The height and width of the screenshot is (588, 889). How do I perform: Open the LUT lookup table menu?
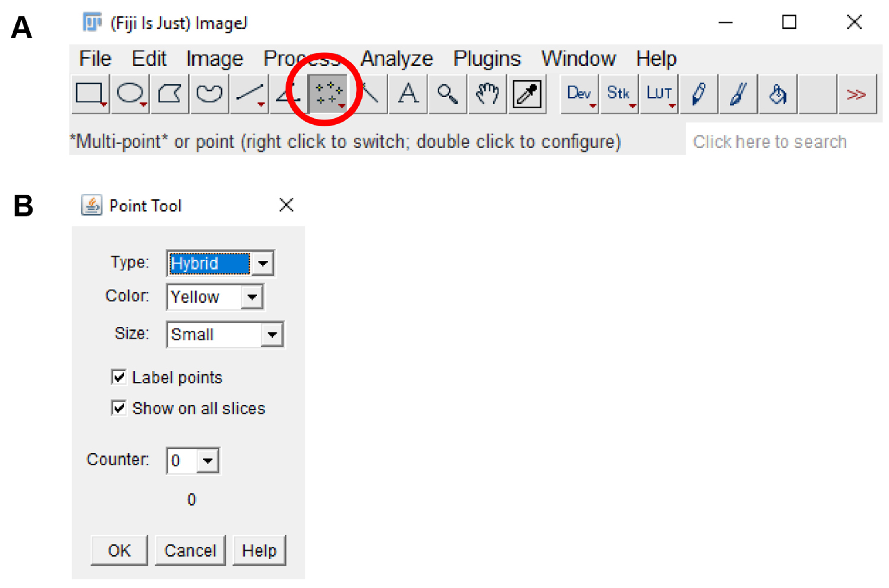pos(659,94)
